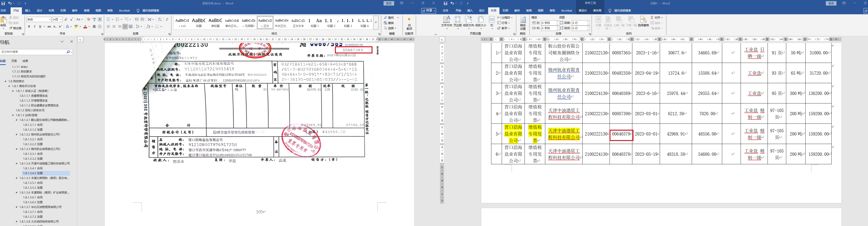Screen dimensions: 868x226
Task: Toggle Underline in the left Word ribbon
Action: 40,26
